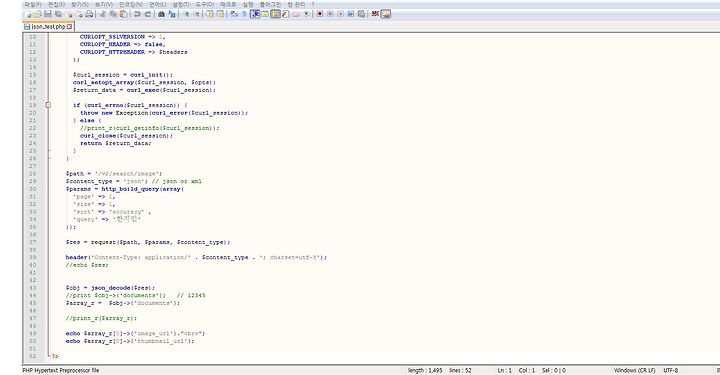This screenshot has width=720, height=375.
Task: Click the Zoom In toolbar icon
Action: click(x=187, y=14)
